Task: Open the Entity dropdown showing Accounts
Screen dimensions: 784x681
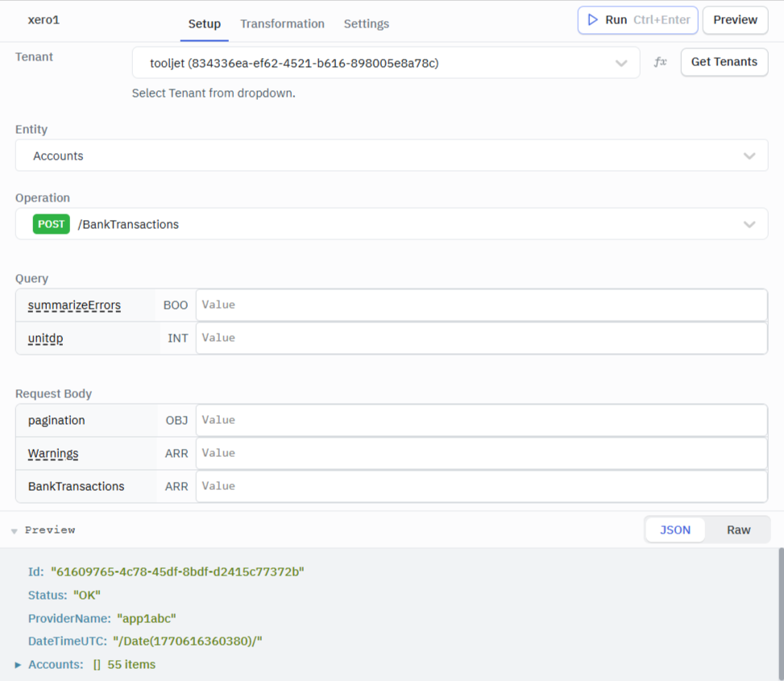Action: 392,155
